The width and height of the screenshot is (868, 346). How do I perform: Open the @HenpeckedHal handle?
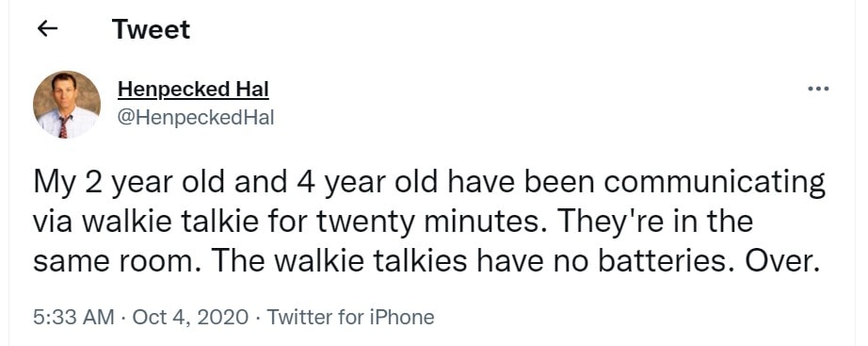(x=196, y=118)
